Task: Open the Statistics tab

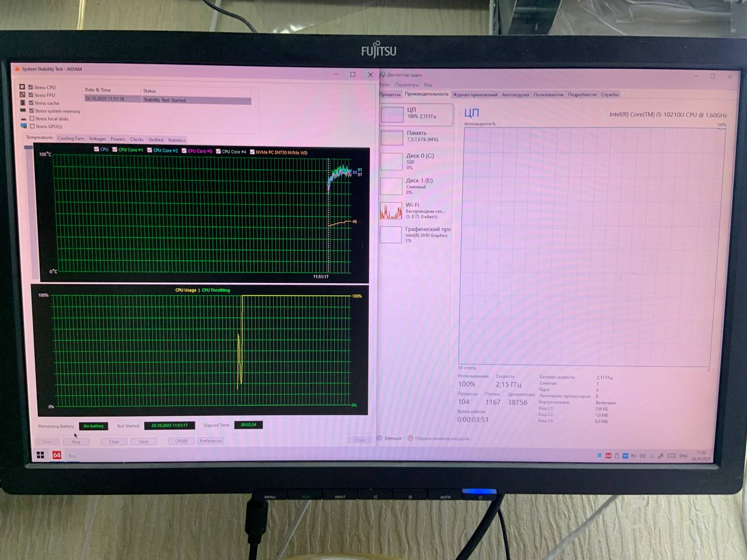Action: pos(176,140)
